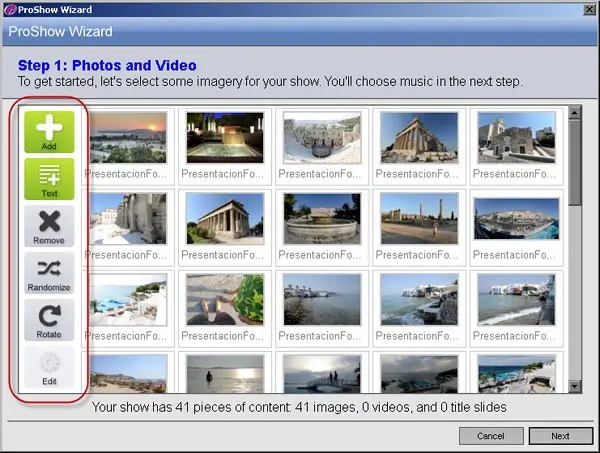Add a title slide with Text button
This screenshot has width=600, height=453.
(49, 179)
